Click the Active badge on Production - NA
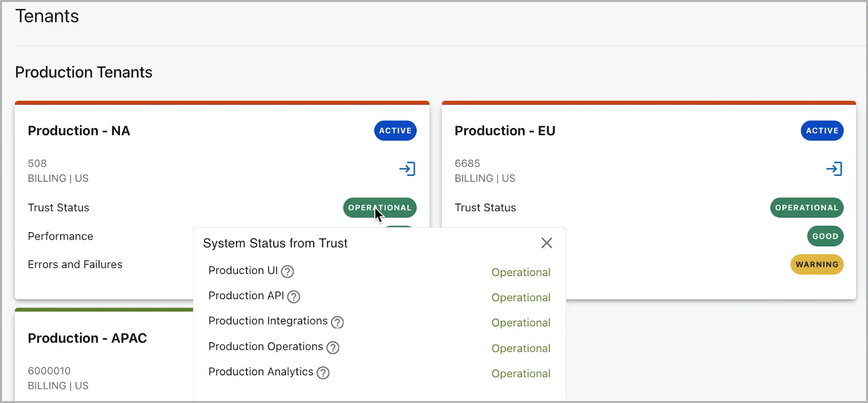The height and width of the screenshot is (403, 868). [x=395, y=131]
